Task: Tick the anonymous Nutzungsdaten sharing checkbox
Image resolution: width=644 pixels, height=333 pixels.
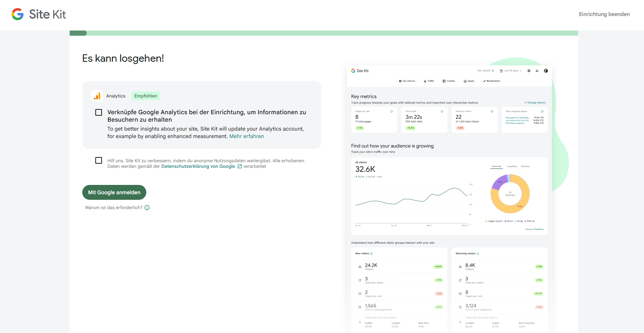Action: coord(99,160)
